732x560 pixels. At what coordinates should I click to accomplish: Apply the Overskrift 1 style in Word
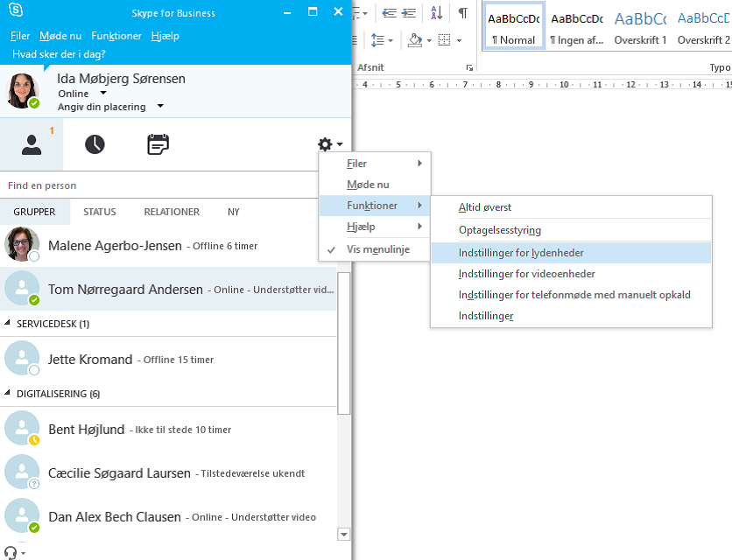[x=640, y=26]
